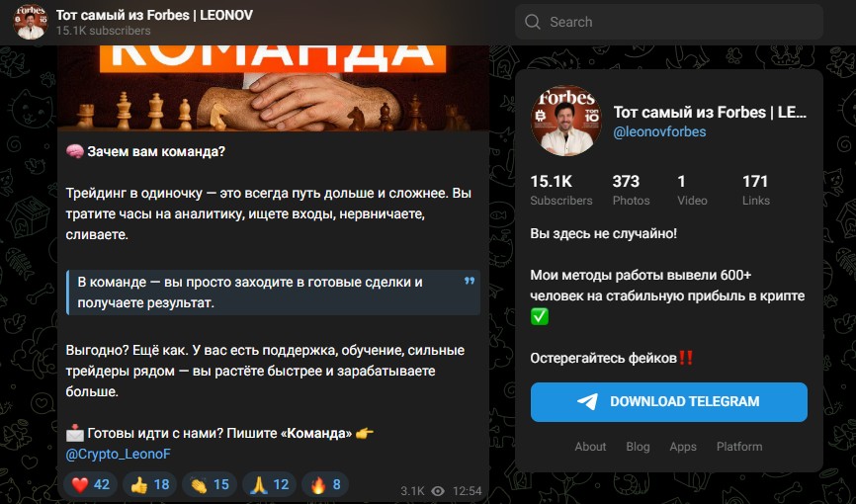
Task: Open the Blog footer link
Action: pyautogui.click(x=638, y=447)
